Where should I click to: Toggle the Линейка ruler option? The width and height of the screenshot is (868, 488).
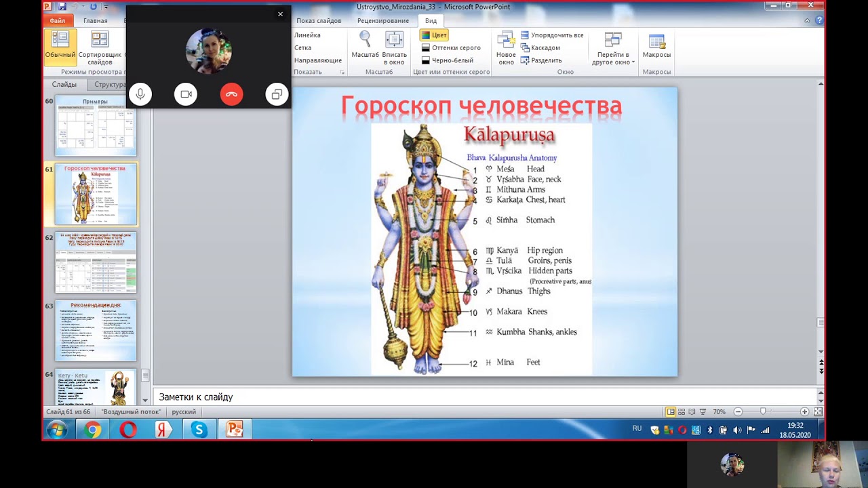point(307,35)
